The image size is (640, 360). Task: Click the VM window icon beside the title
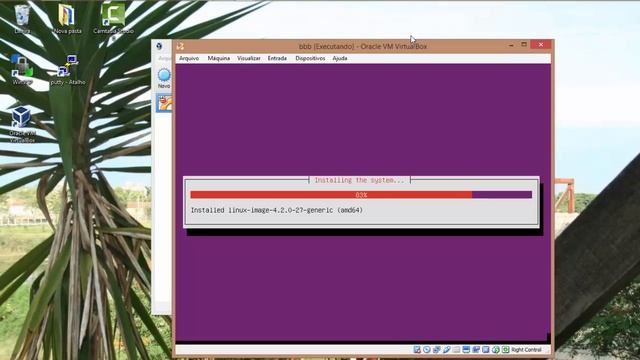tap(180, 47)
